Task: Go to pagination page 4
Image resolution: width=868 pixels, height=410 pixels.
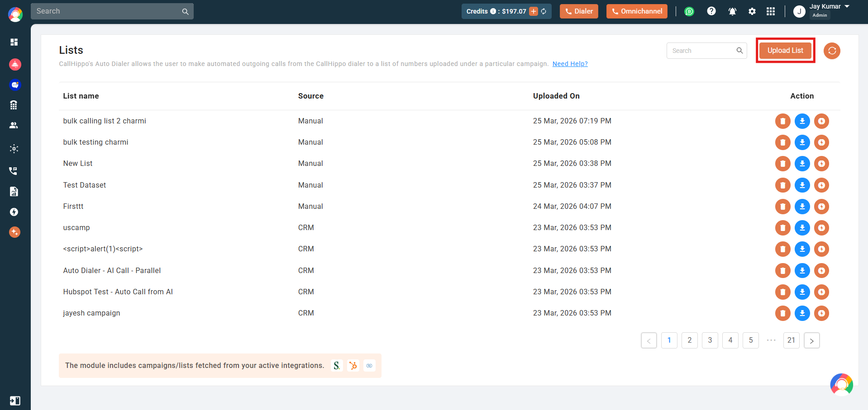Action: pos(730,340)
